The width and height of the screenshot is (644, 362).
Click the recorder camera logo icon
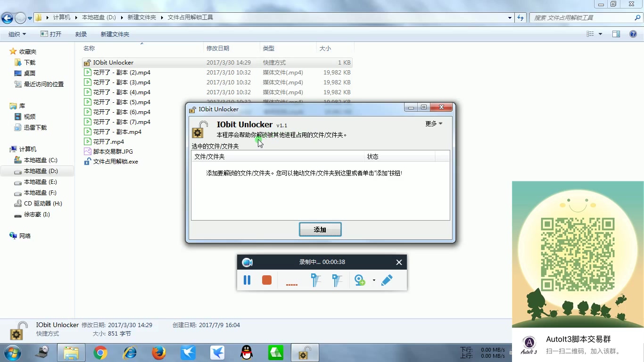(247, 263)
